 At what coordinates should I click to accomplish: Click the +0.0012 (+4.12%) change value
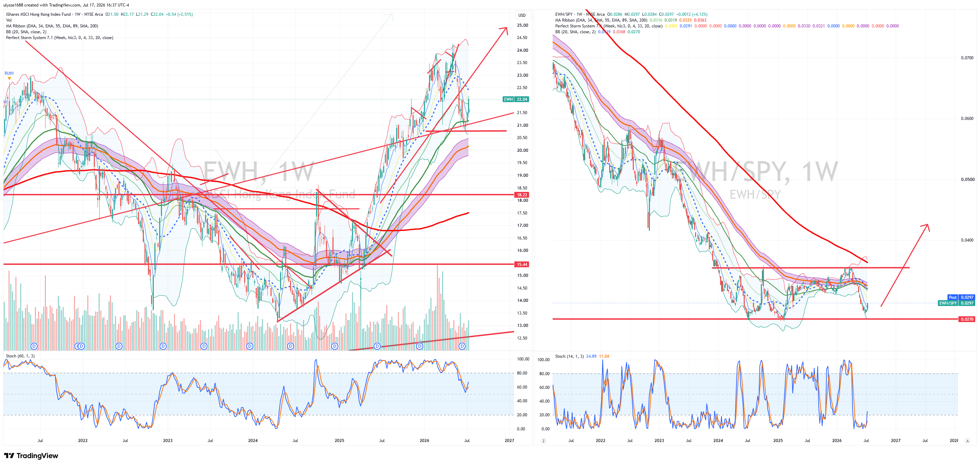(x=692, y=14)
